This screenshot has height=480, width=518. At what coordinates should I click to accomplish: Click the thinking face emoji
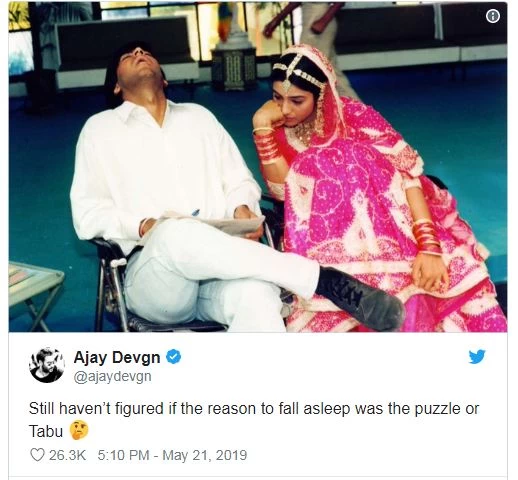[x=79, y=430]
